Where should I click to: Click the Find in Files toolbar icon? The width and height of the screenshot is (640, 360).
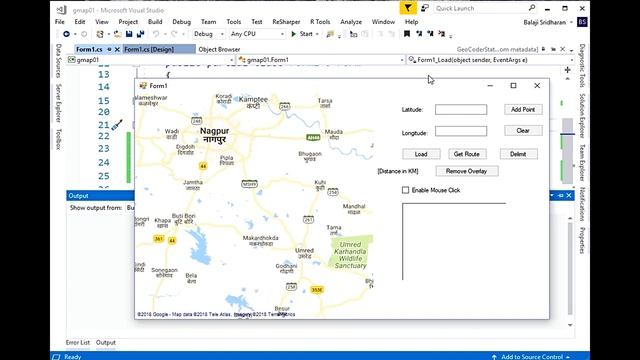click(330, 34)
